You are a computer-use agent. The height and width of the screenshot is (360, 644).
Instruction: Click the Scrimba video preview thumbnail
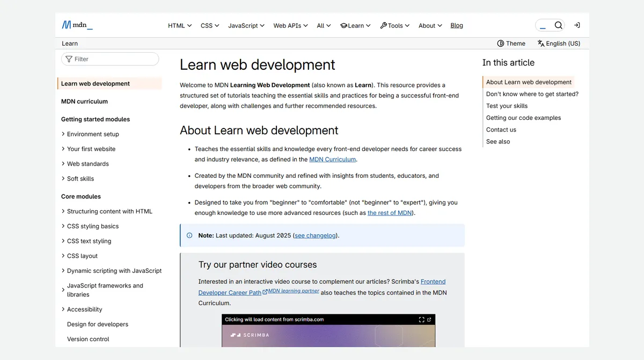click(328, 336)
